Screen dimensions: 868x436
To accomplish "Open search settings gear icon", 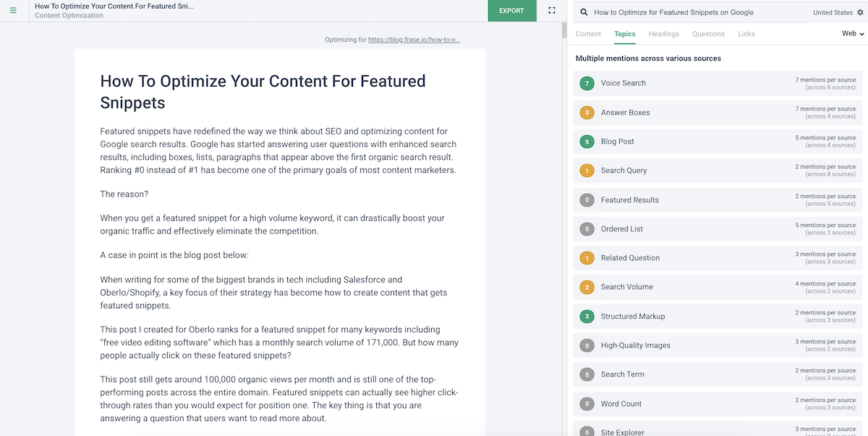I will (x=860, y=12).
